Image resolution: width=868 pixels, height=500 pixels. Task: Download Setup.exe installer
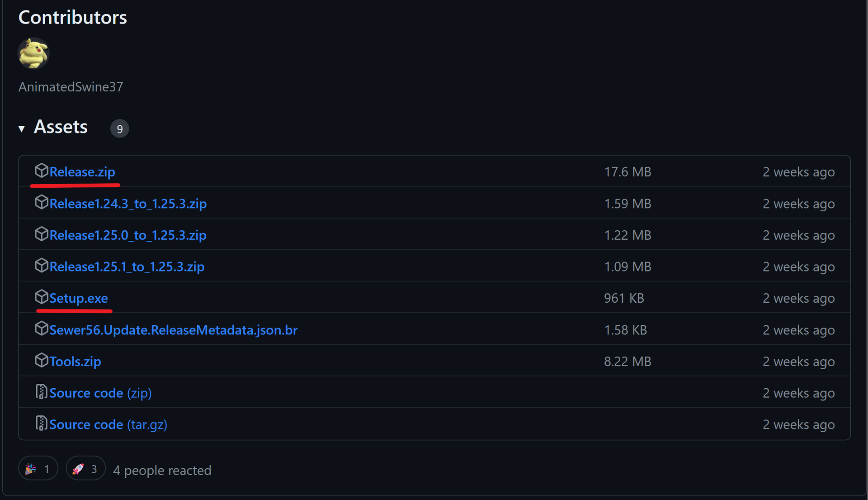coord(79,298)
